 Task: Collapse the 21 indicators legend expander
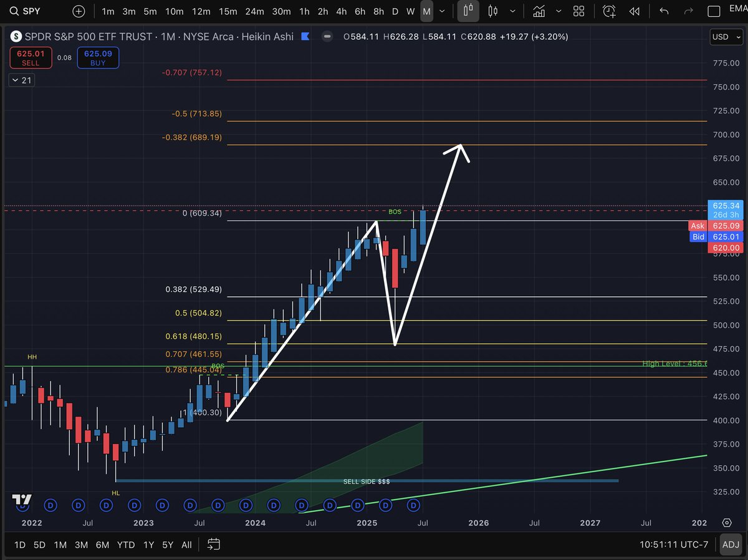point(21,80)
